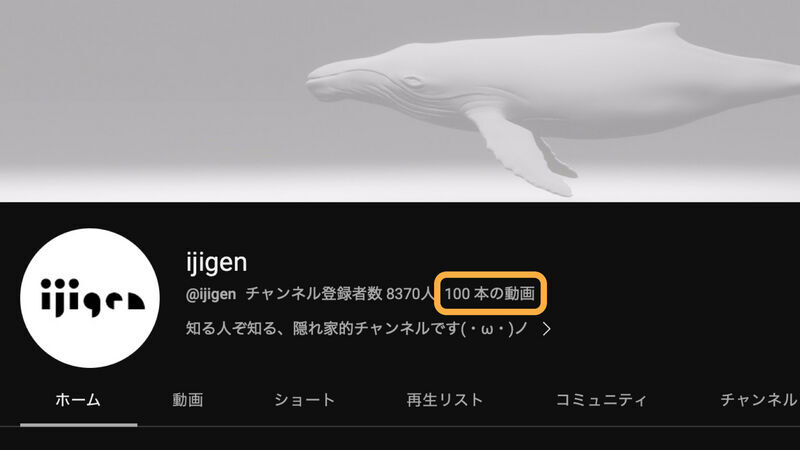The width and height of the screenshot is (800, 450).
Task: Click the whale's eye in the banner
Action: pyautogui.click(x=412, y=82)
